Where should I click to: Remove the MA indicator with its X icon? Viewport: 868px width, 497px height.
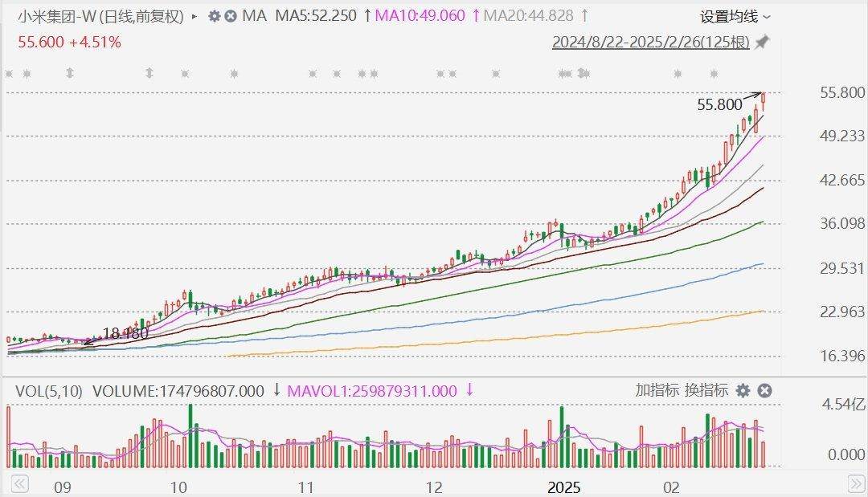point(231,16)
